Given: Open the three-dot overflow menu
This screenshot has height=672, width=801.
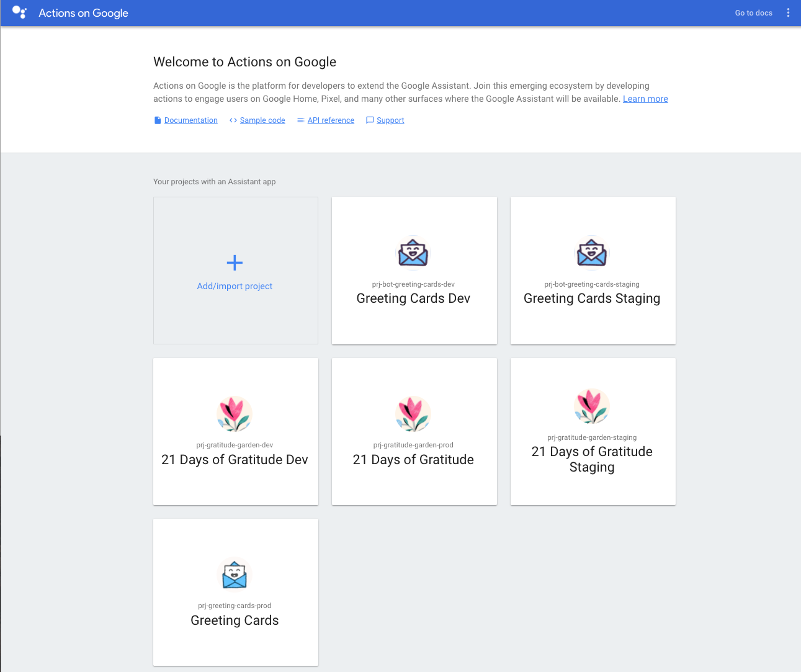Looking at the screenshot, I should coord(788,12).
